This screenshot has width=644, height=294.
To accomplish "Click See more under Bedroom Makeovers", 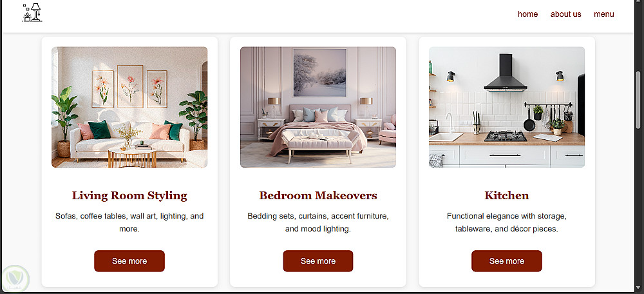I will 318,261.
